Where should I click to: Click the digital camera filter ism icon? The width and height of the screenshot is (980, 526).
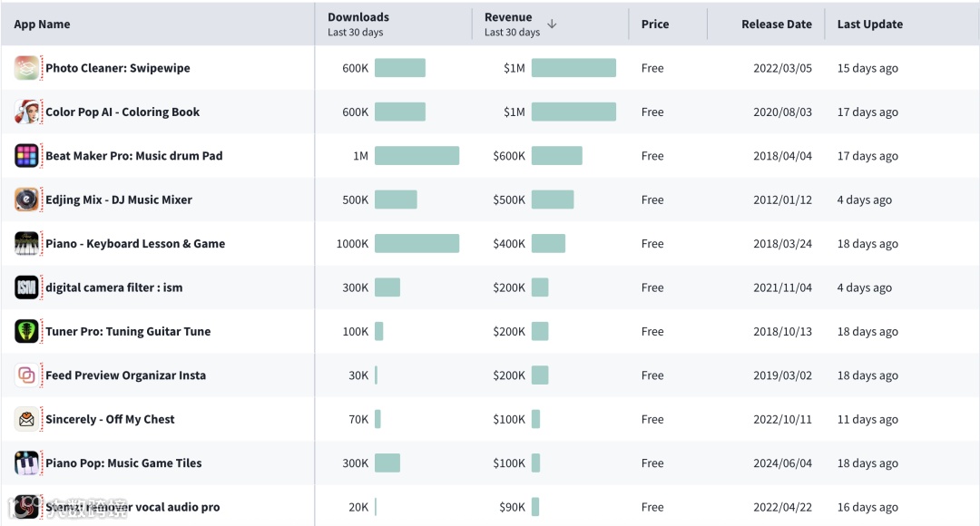pyautogui.click(x=27, y=287)
